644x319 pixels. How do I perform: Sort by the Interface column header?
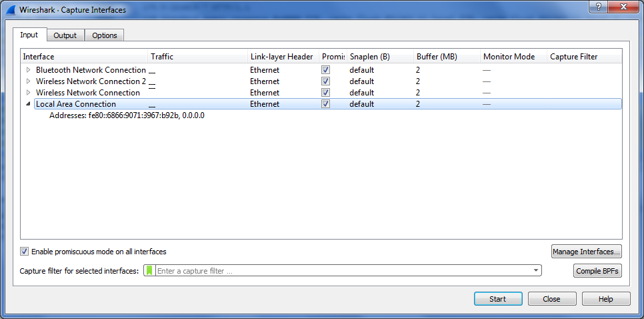[84, 57]
